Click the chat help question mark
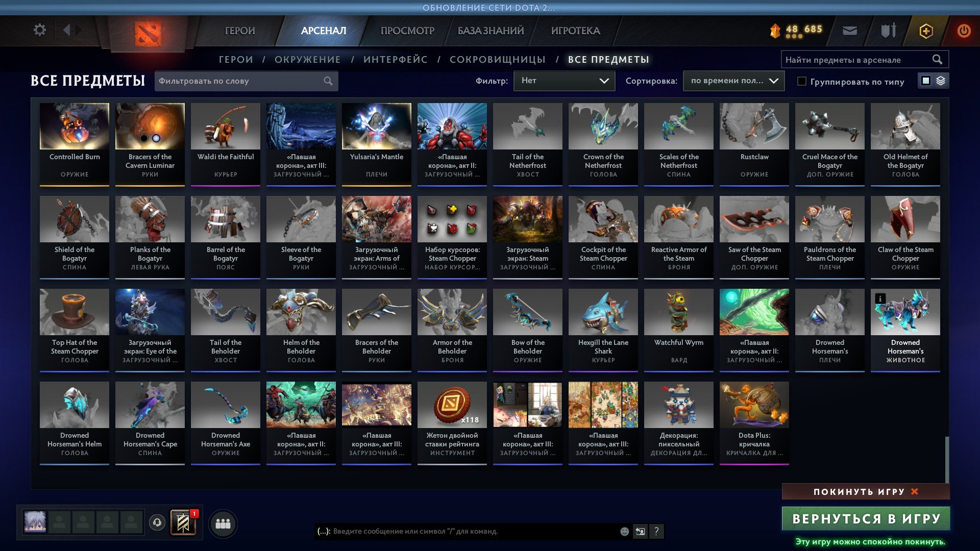Image resolution: width=980 pixels, height=551 pixels. click(x=656, y=532)
